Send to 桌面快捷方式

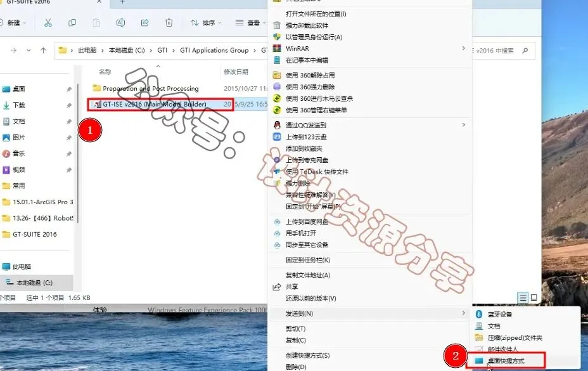[506, 361]
